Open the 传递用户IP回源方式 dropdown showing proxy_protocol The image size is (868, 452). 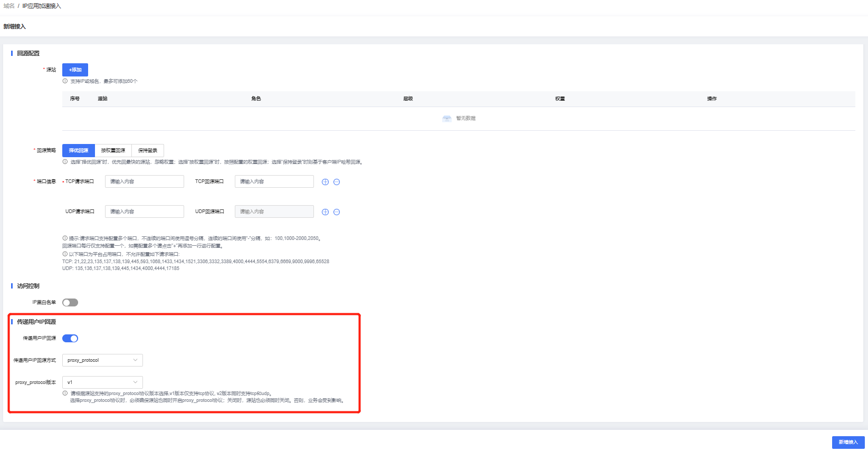tap(102, 360)
